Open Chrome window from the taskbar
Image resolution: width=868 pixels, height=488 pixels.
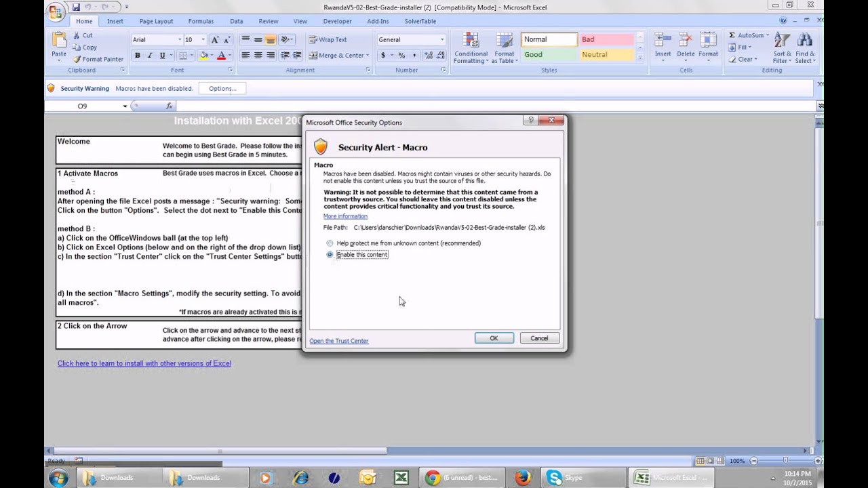point(461,478)
